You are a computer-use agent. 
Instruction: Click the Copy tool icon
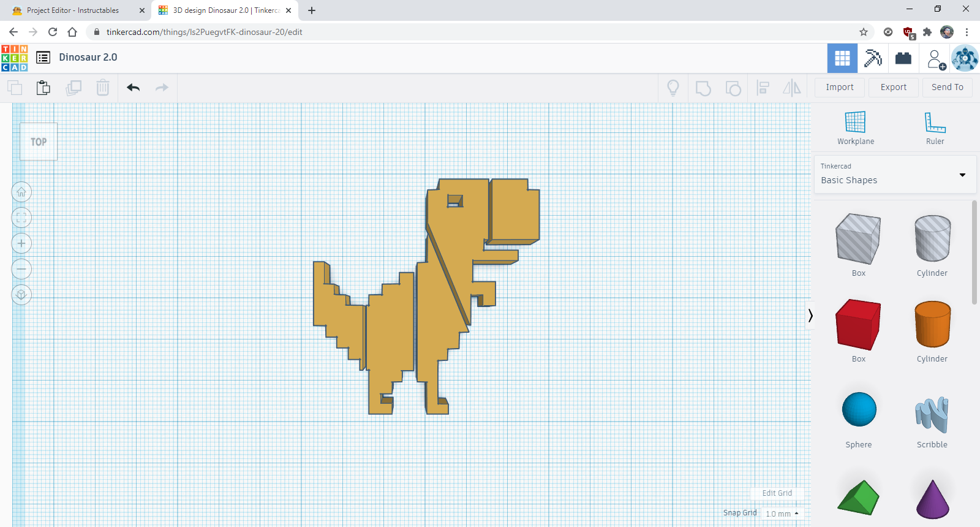(15, 88)
